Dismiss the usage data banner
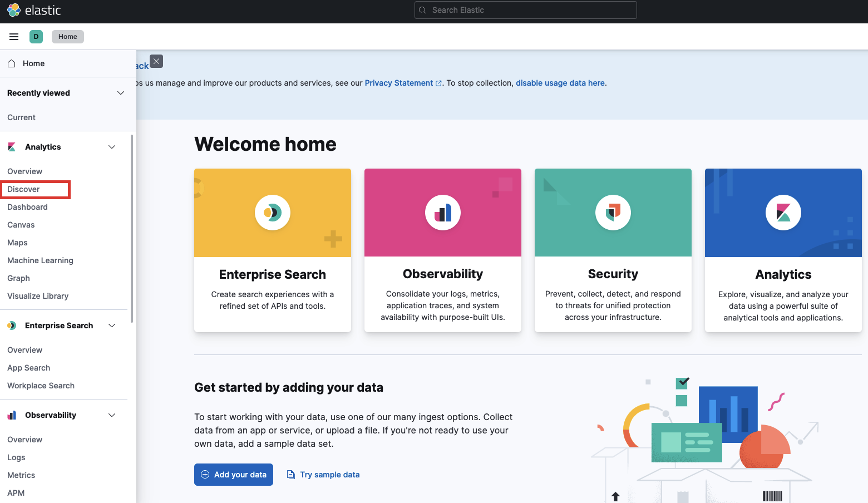Viewport: 868px width, 503px height. [156, 61]
